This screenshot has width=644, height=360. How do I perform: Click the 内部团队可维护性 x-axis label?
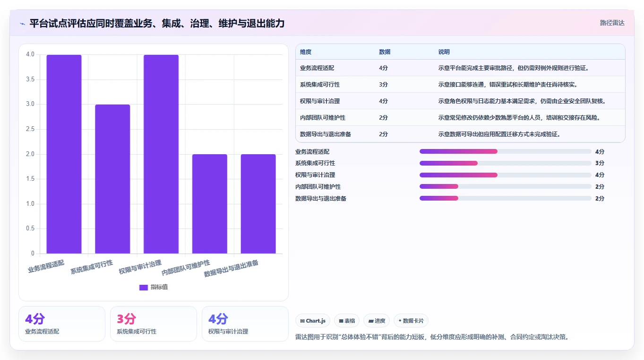point(186,268)
